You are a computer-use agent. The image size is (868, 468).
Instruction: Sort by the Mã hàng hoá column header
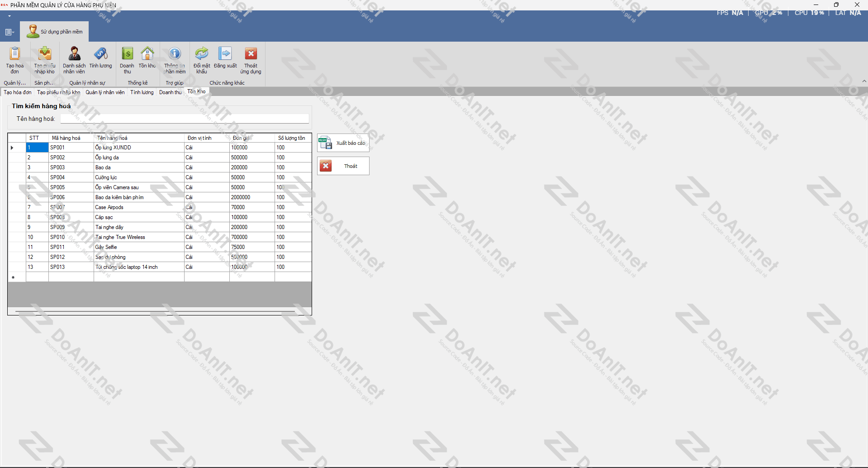pos(71,138)
